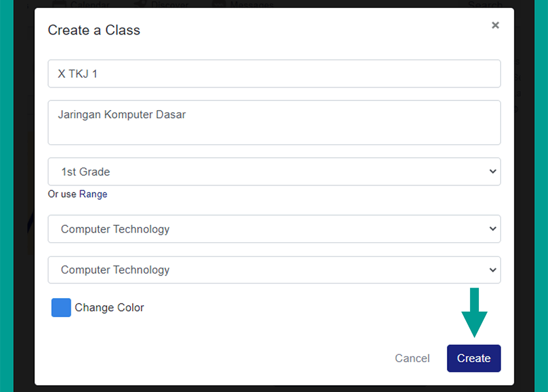The width and height of the screenshot is (548, 392).
Task: Open the dimmed Messages tab behind the dialog
Action: pos(252,4)
